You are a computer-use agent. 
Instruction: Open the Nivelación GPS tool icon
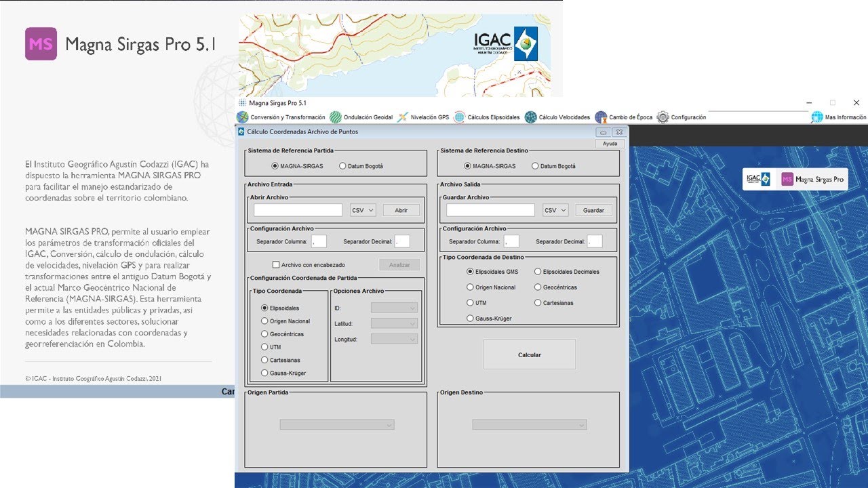tap(403, 117)
